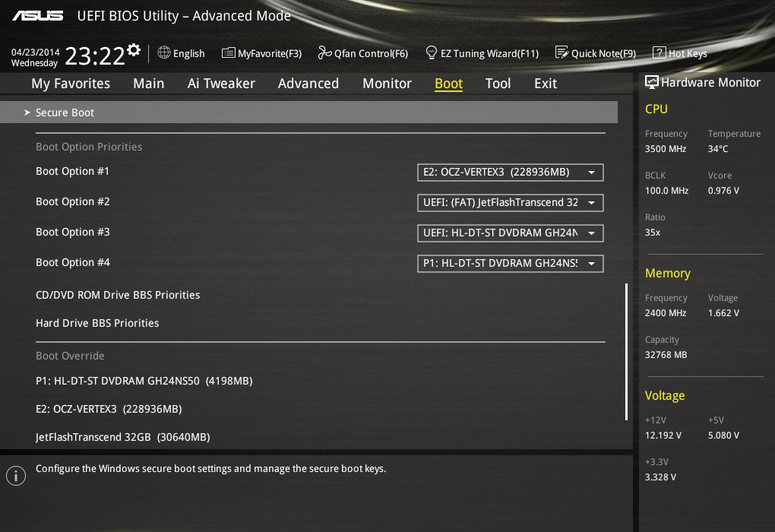775x532 pixels.
Task: Switch to the Main tab
Action: tap(148, 84)
